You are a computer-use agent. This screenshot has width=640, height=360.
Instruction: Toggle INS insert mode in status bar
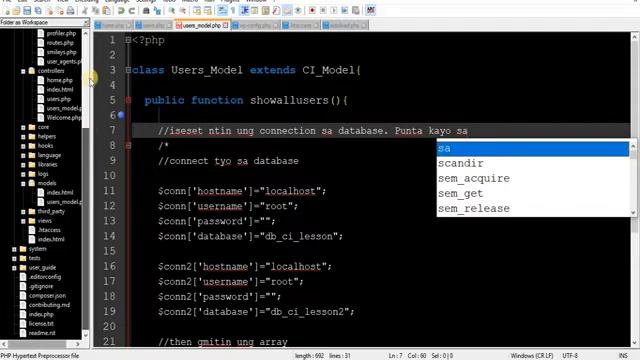coord(623,356)
